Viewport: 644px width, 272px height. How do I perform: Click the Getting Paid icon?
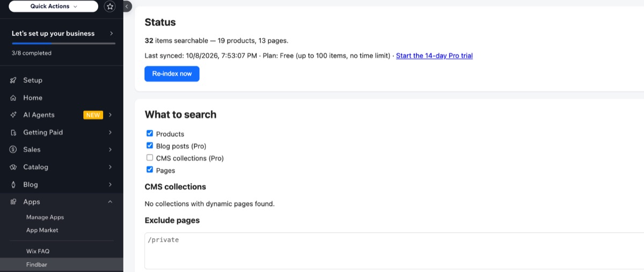pyautogui.click(x=13, y=133)
